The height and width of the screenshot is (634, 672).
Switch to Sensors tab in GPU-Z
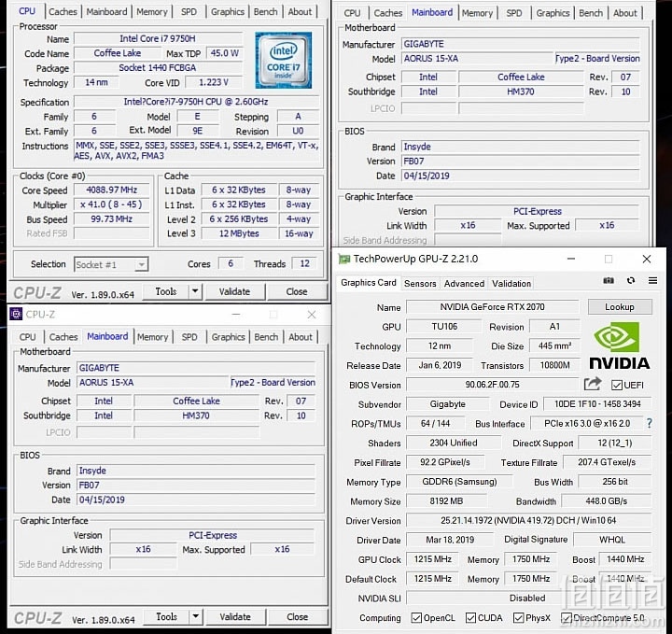click(420, 283)
